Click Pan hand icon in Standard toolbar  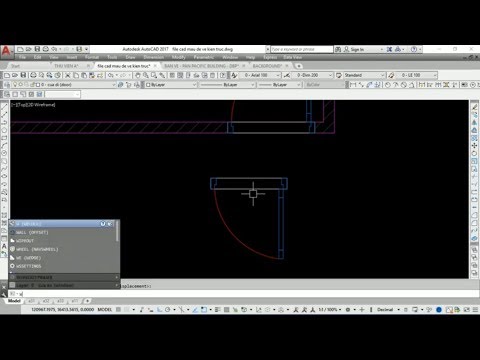[138, 75]
